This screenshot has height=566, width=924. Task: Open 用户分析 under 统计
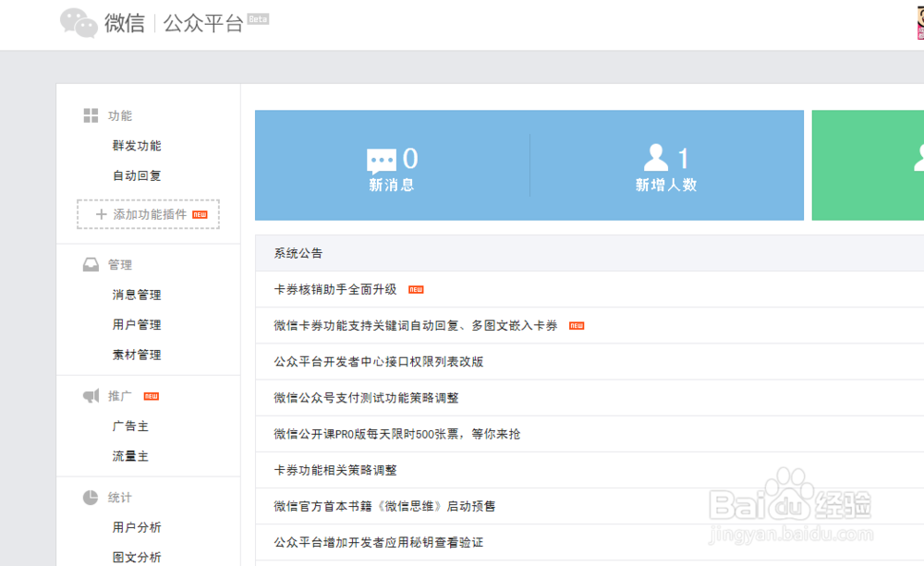click(136, 526)
